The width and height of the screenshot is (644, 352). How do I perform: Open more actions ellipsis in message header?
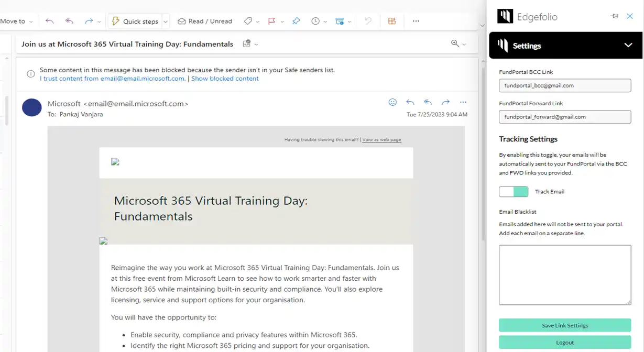(463, 102)
